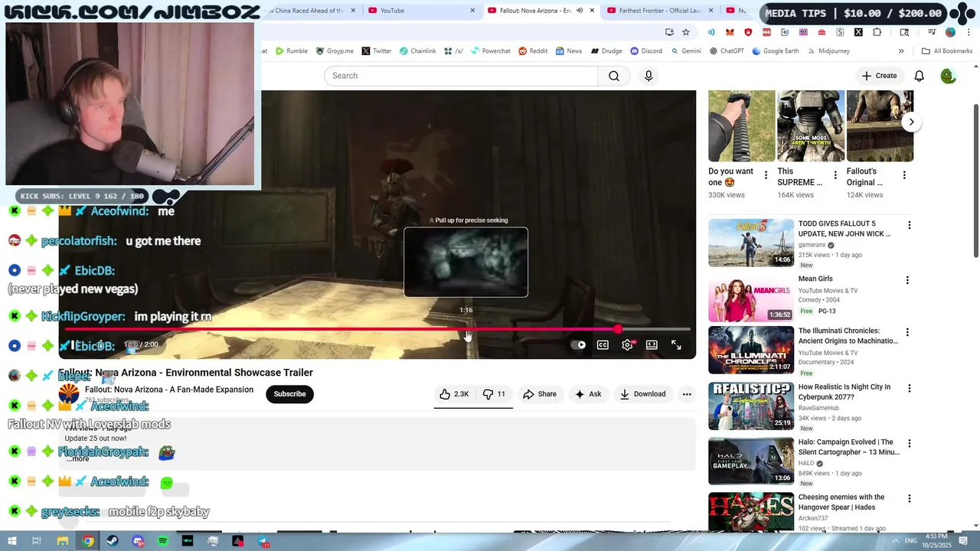This screenshot has height=551, width=980.
Task: Open the Reddit bookmark
Action: click(x=533, y=51)
